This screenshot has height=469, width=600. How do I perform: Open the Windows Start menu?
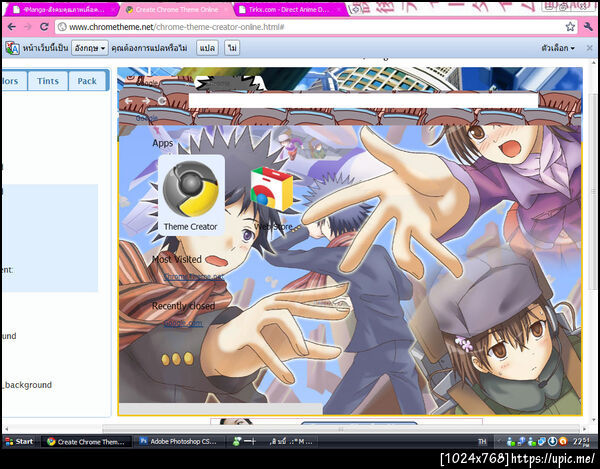coord(19,441)
